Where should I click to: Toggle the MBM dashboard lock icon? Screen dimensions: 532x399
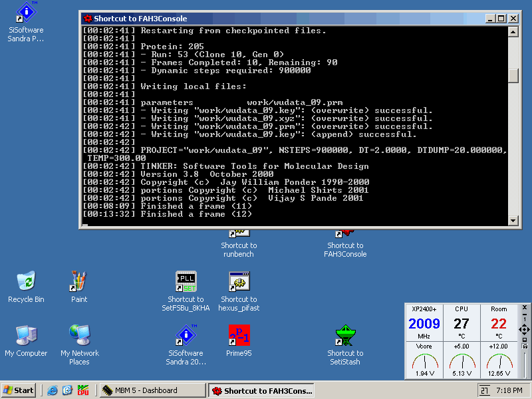[525, 346]
